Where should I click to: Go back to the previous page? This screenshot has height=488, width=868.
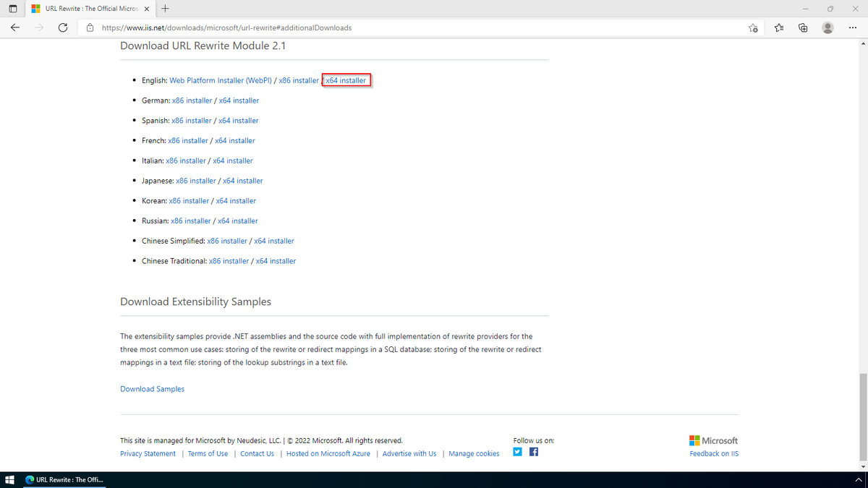14,27
